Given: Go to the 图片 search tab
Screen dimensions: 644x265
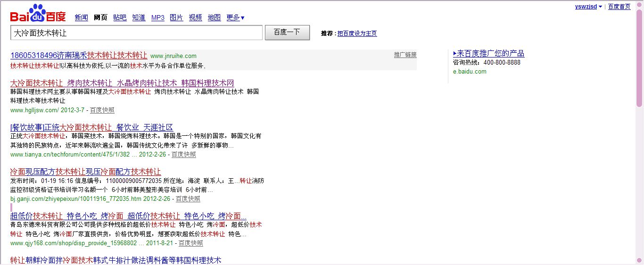Looking at the screenshot, I should coord(176,18).
